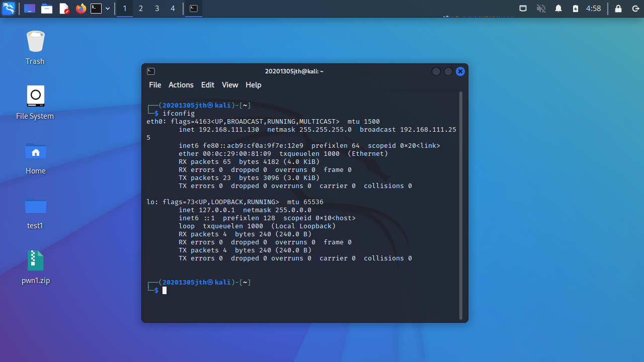The height and width of the screenshot is (362, 644).
Task: Click the terminal vertical scrollbar
Action: (x=461, y=206)
